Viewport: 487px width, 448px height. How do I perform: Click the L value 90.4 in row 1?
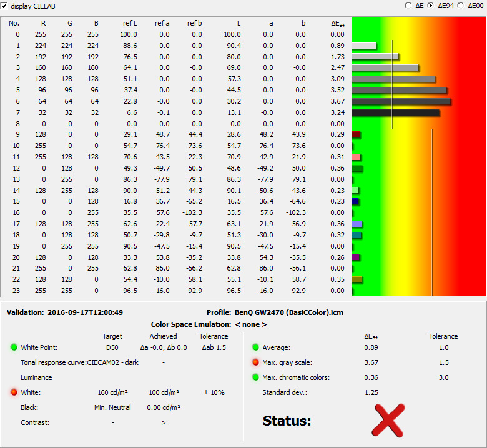point(234,46)
